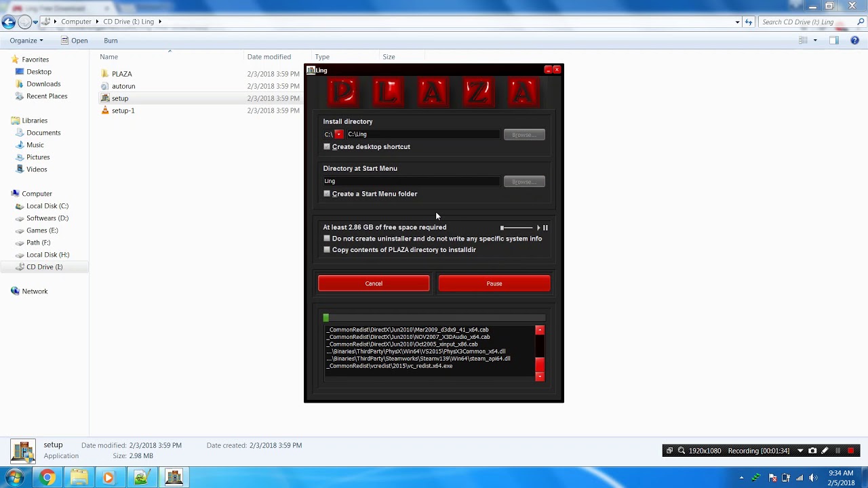Toggle Create a Start Menu folder checkbox
This screenshot has height=488, width=868.
[x=327, y=193]
